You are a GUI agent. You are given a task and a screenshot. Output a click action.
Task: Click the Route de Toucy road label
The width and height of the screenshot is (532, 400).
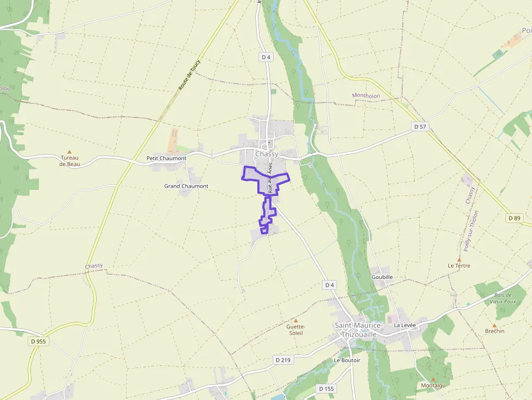(x=189, y=75)
